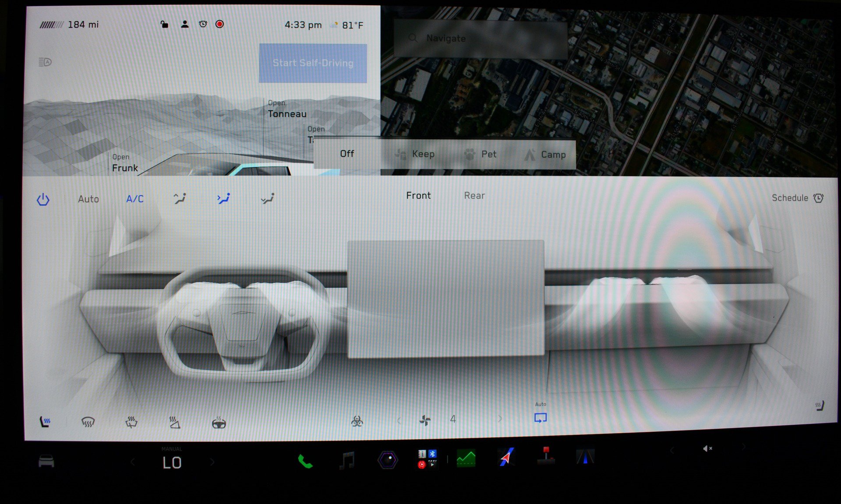Open the Music app
Viewport: 841px width, 504px height.
click(347, 460)
